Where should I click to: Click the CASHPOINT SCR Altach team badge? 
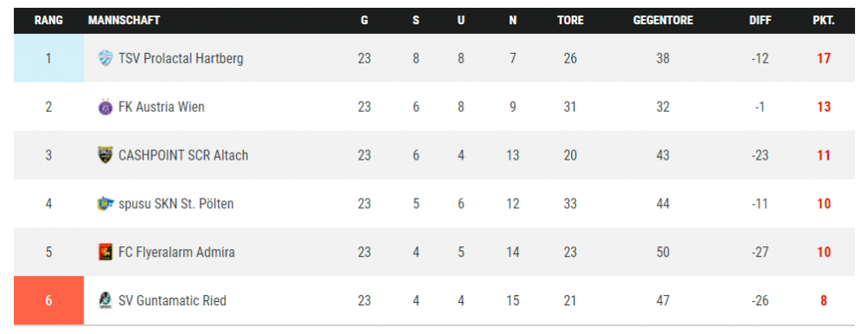point(105,155)
